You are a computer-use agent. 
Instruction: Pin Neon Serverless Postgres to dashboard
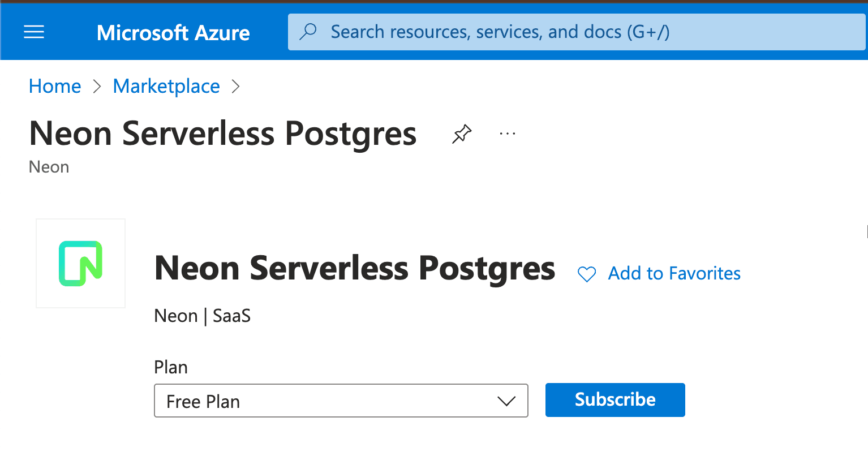click(461, 134)
